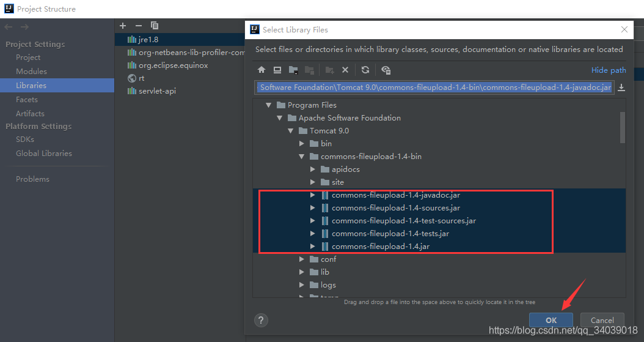Click the OK button
This screenshot has height=342, width=644.
(x=551, y=320)
